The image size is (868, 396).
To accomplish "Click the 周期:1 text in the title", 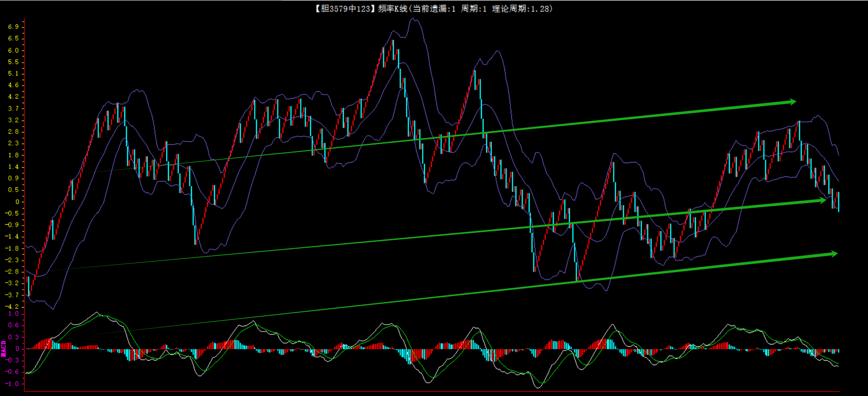I will click(x=474, y=9).
